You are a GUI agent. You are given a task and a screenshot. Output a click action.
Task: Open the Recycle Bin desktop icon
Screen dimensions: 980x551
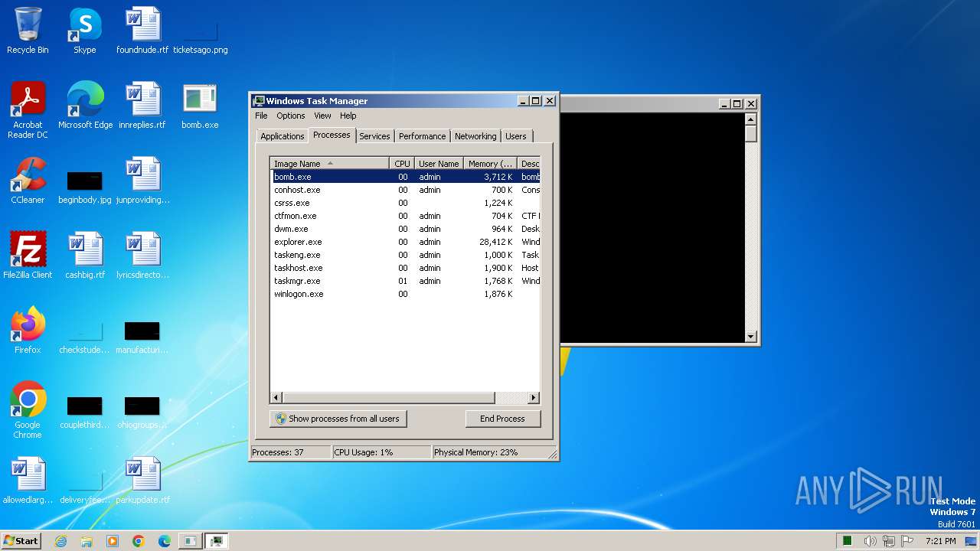pyautogui.click(x=28, y=31)
